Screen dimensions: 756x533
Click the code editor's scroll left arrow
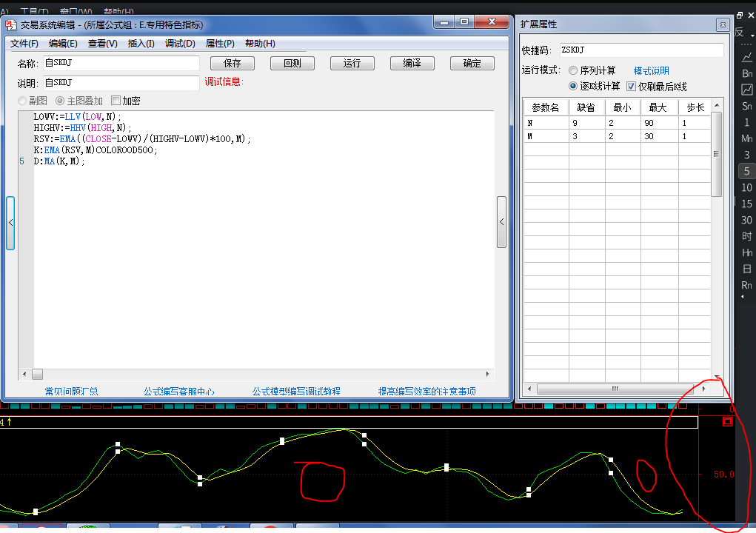pos(24,374)
